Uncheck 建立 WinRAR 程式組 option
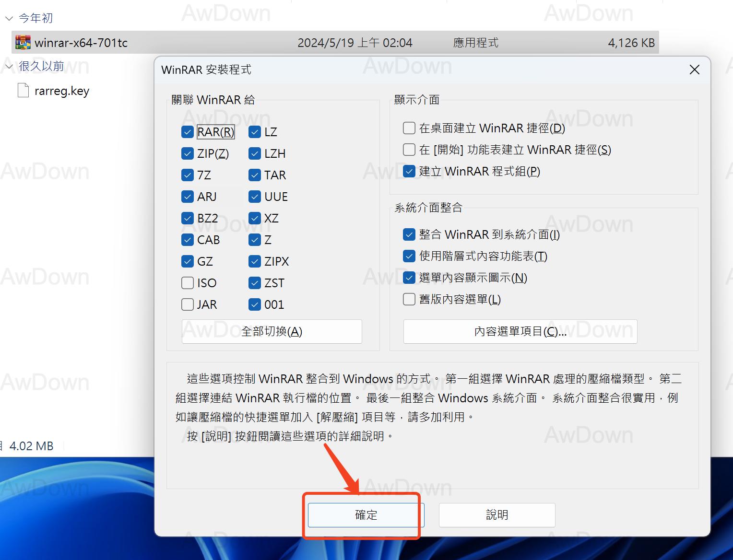This screenshot has width=733, height=560. coord(409,171)
